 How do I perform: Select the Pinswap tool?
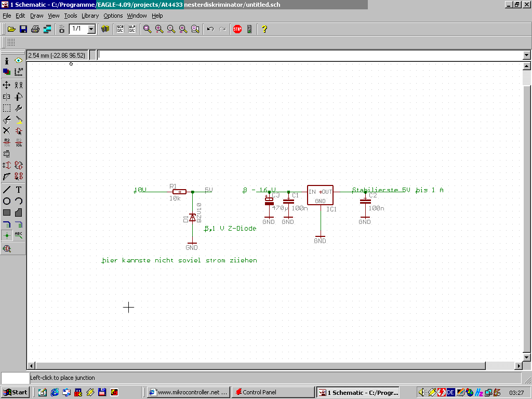7,165
